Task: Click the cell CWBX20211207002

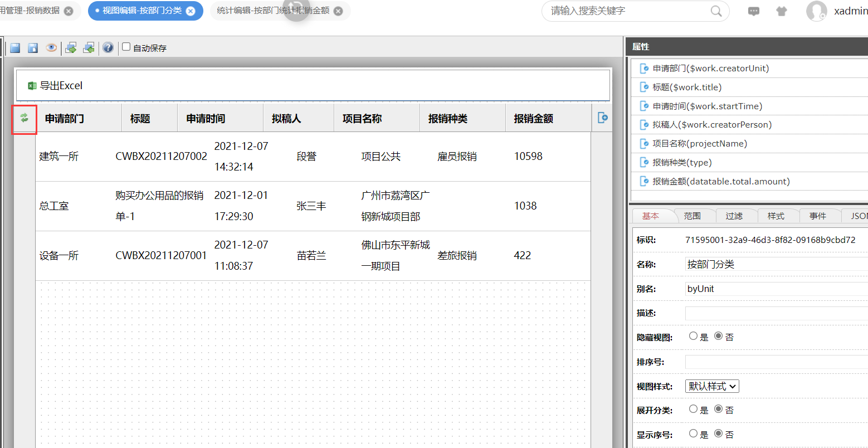Action: pyautogui.click(x=161, y=157)
